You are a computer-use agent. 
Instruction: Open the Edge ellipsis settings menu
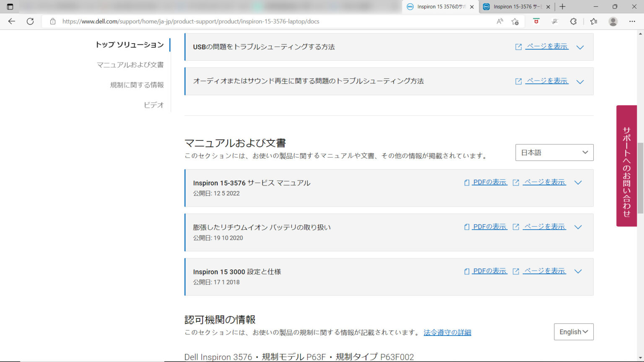(632, 21)
